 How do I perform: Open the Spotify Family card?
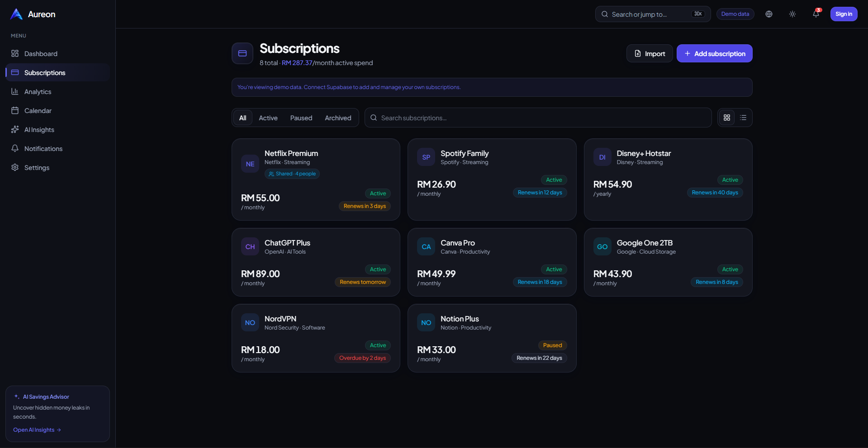pyautogui.click(x=492, y=179)
